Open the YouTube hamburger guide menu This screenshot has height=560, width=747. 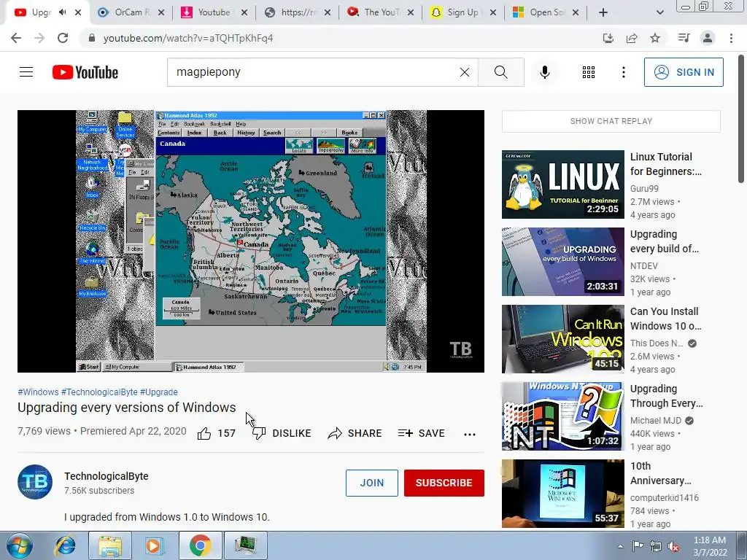[26, 72]
